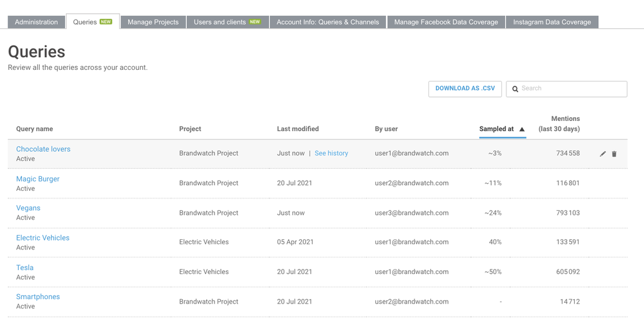This screenshot has width=644, height=318.
Task: Open the Administration tab
Action: [36, 22]
